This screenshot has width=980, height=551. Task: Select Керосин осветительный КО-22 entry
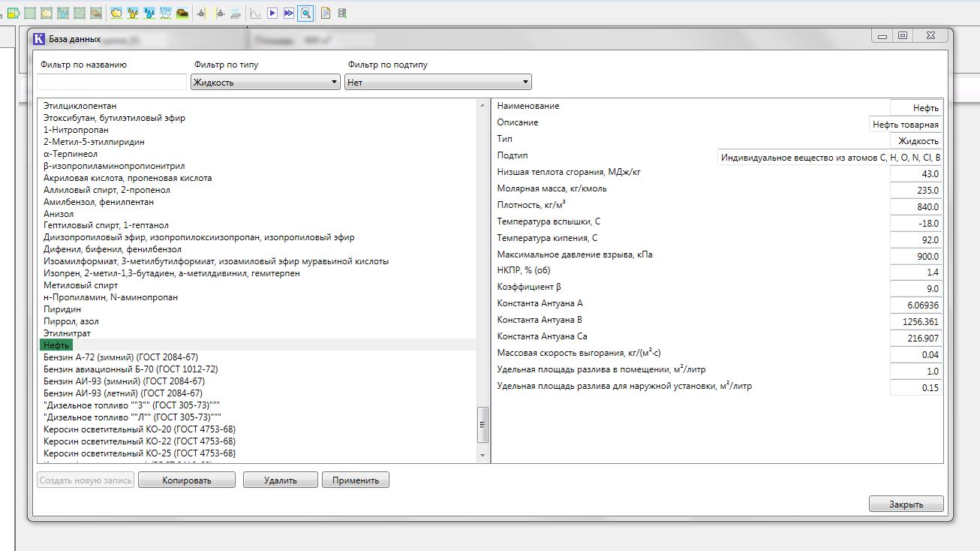pos(140,441)
